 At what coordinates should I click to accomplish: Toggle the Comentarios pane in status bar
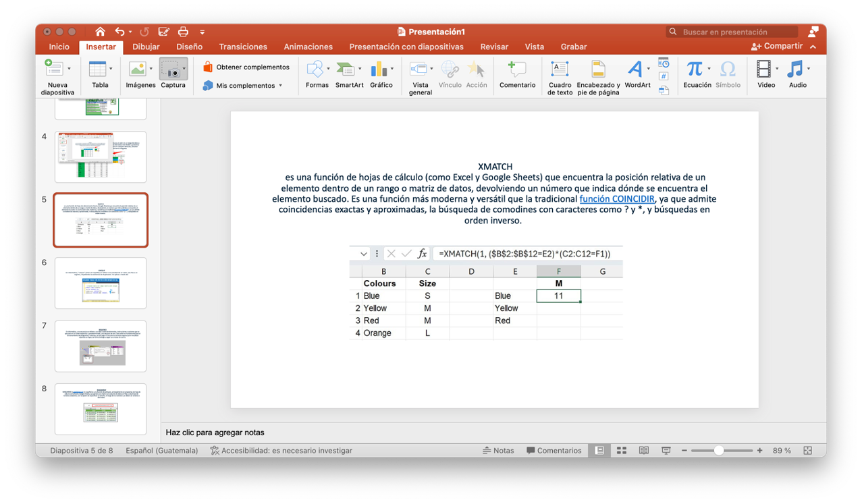(x=554, y=451)
